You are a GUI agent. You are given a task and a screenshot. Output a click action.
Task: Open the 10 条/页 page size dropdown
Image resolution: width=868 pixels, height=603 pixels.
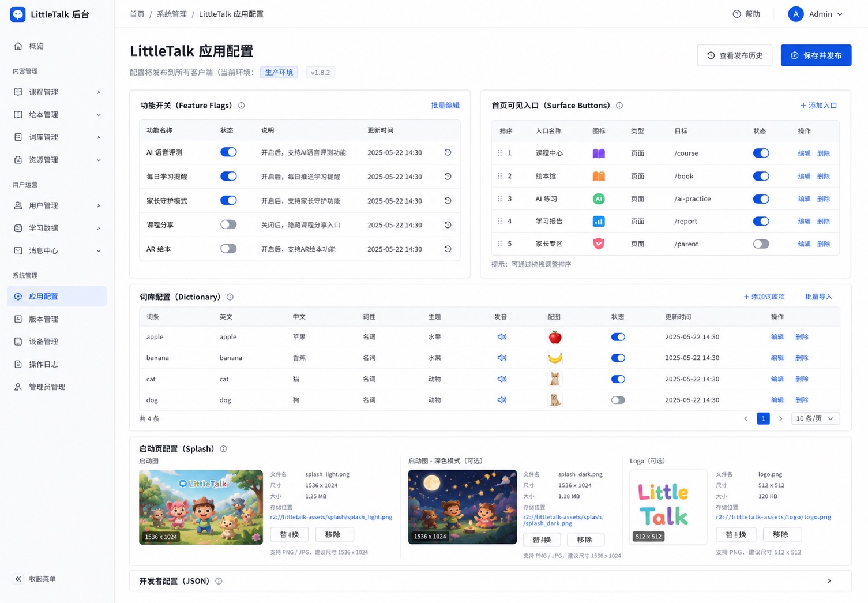point(815,418)
